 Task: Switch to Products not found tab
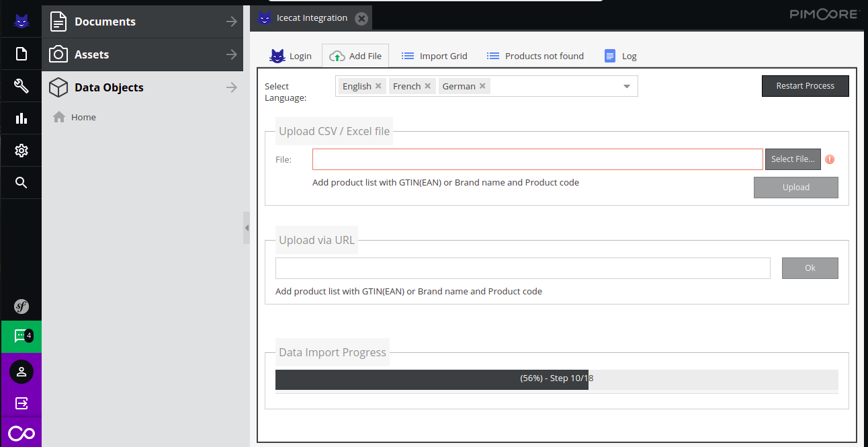click(535, 56)
